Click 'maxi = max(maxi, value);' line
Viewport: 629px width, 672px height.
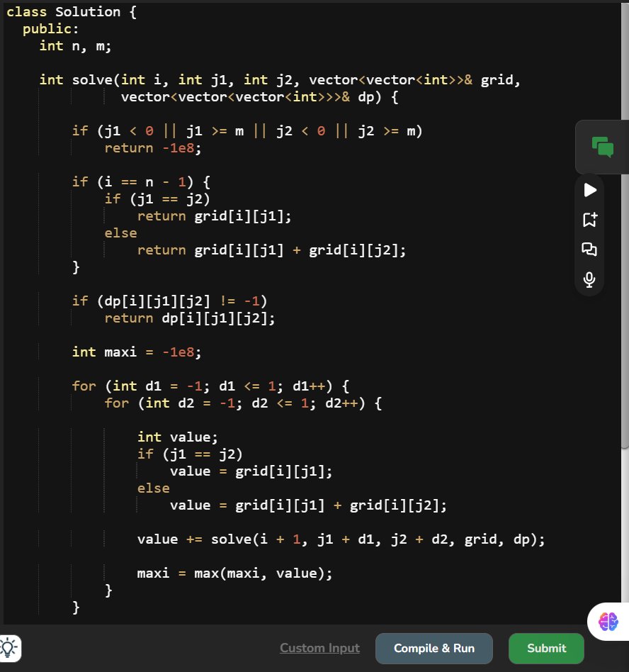pyautogui.click(x=234, y=573)
